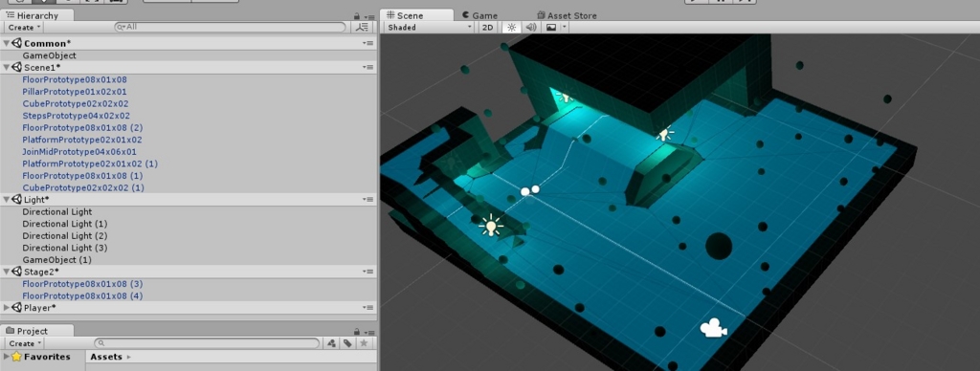This screenshot has height=371, width=980.
Task: Click the save search star icon in Project
Action: [x=364, y=343]
